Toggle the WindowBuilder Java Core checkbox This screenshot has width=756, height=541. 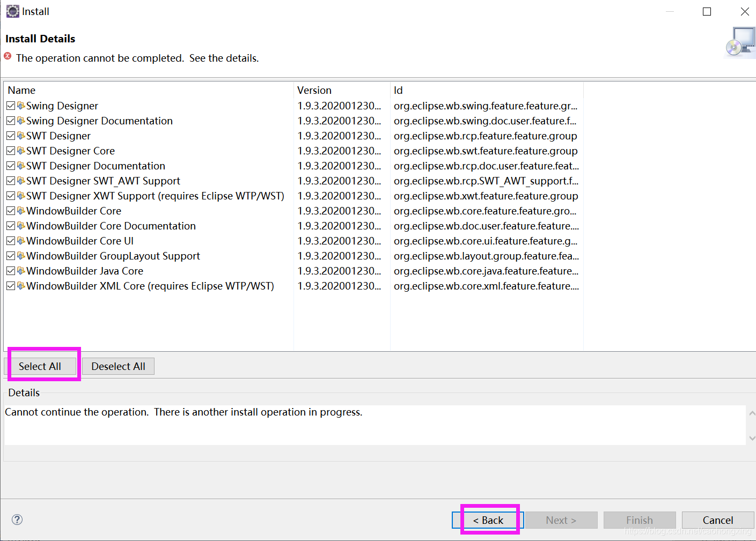pos(11,271)
